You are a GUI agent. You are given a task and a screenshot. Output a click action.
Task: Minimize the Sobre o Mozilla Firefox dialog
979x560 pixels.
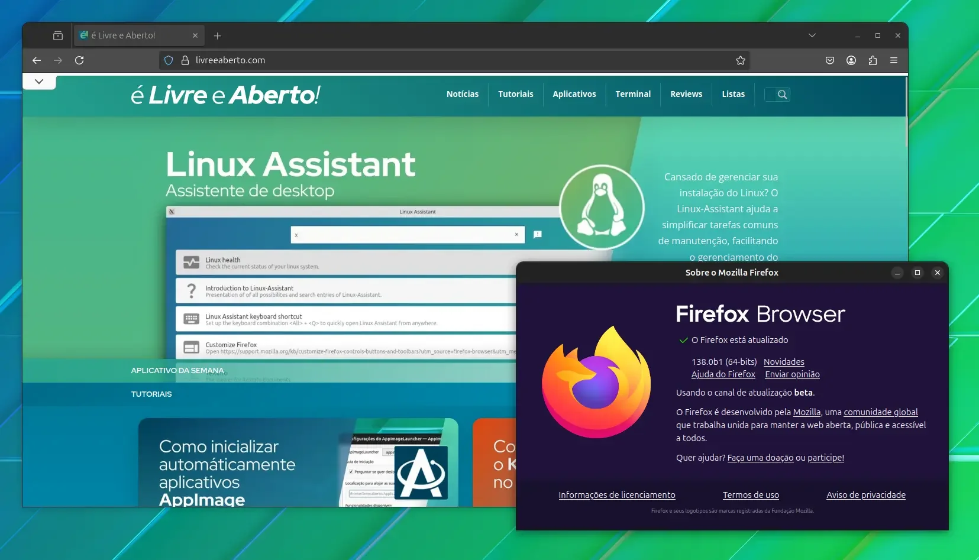[897, 273]
